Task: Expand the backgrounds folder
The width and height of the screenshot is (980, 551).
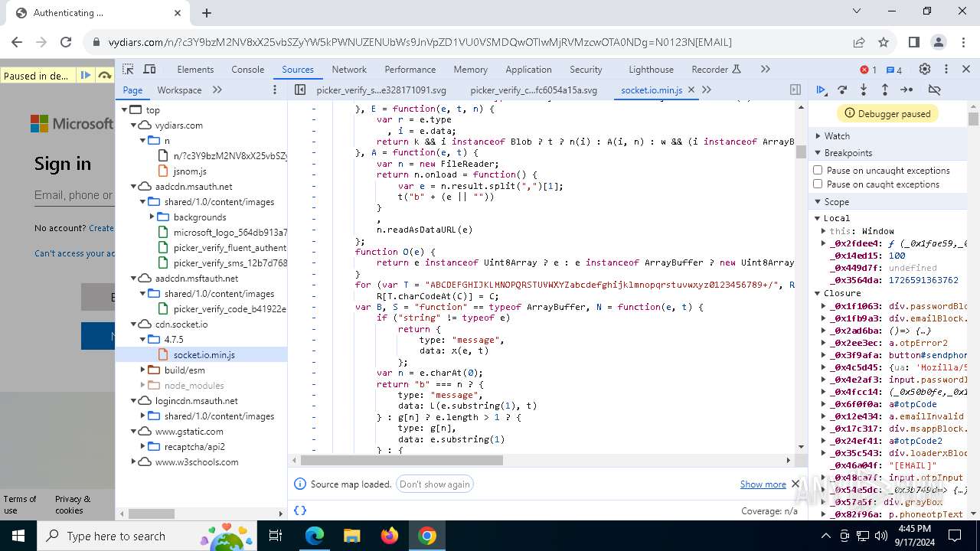Action: click(152, 217)
